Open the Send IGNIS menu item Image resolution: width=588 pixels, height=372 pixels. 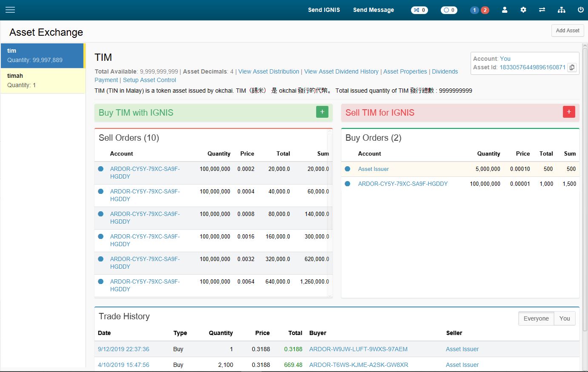(x=324, y=10)
